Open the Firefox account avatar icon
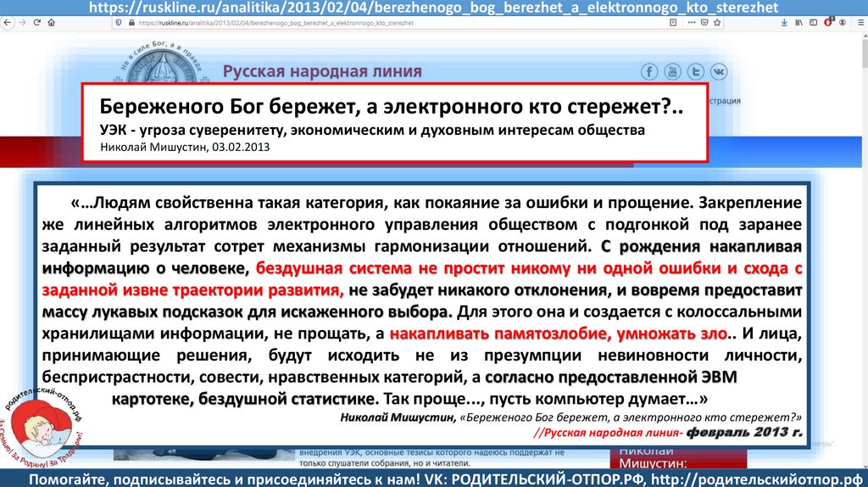Image resolution: width=868 pixels, height=487 pixels. click(843, 23)
